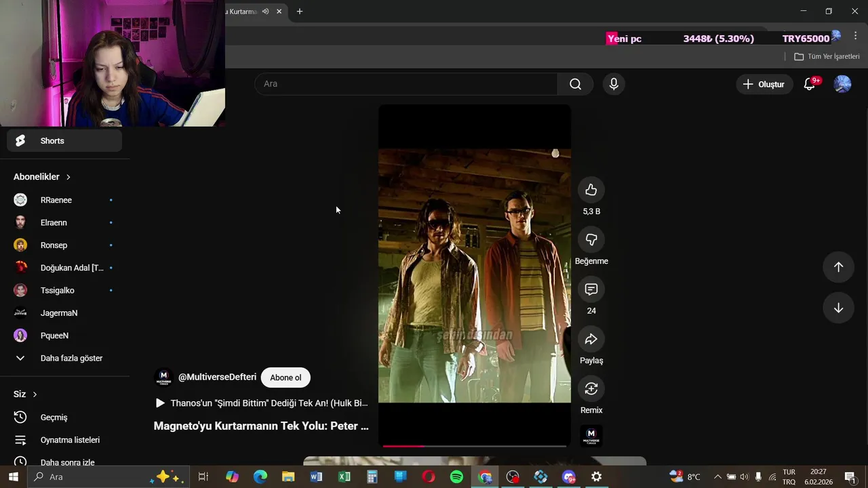Open MultiverseDefteri channel avatar
The height and width of the screenshot is (488, 868).
click(163, 378)
